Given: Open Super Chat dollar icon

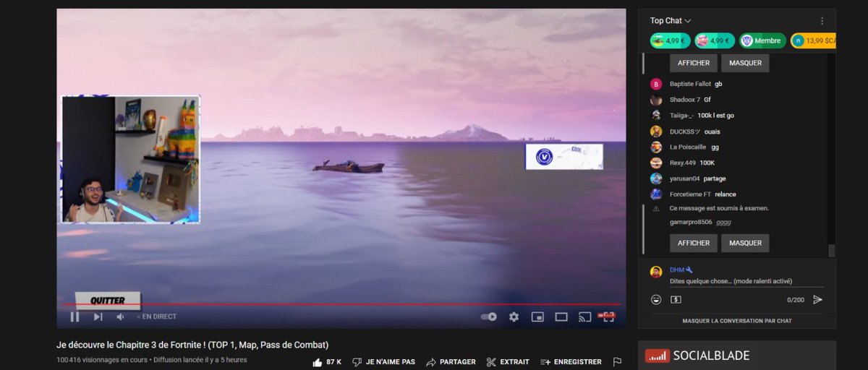Looking at the screenshot, I should (x=676, y=299).
